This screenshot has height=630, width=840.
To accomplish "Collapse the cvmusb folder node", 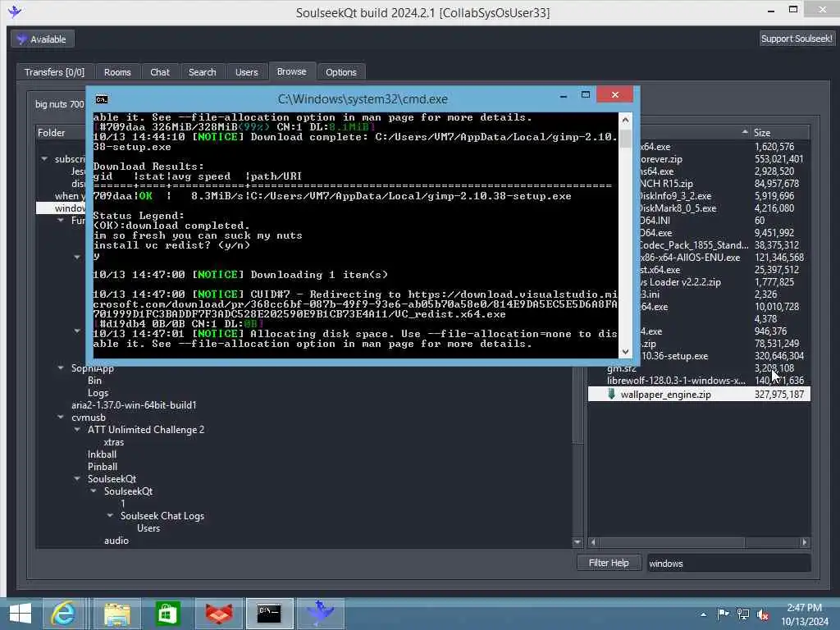I will click(61, 417).
